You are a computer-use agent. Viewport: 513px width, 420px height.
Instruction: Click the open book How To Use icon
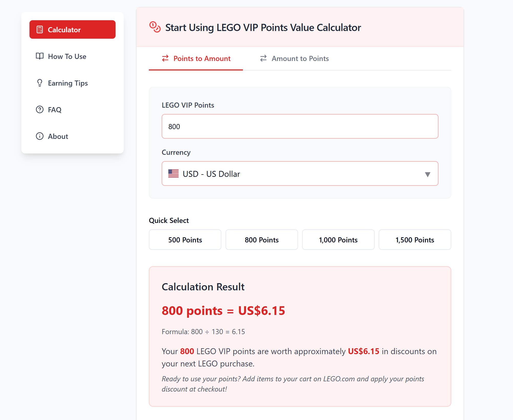coord(40,56)
